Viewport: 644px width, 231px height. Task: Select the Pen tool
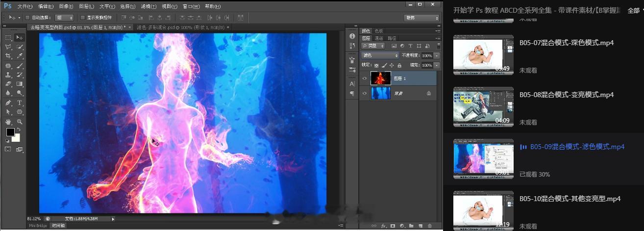[8, 103]
